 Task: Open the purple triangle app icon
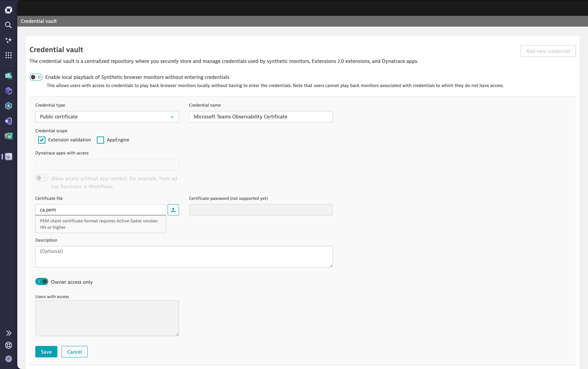8,121
